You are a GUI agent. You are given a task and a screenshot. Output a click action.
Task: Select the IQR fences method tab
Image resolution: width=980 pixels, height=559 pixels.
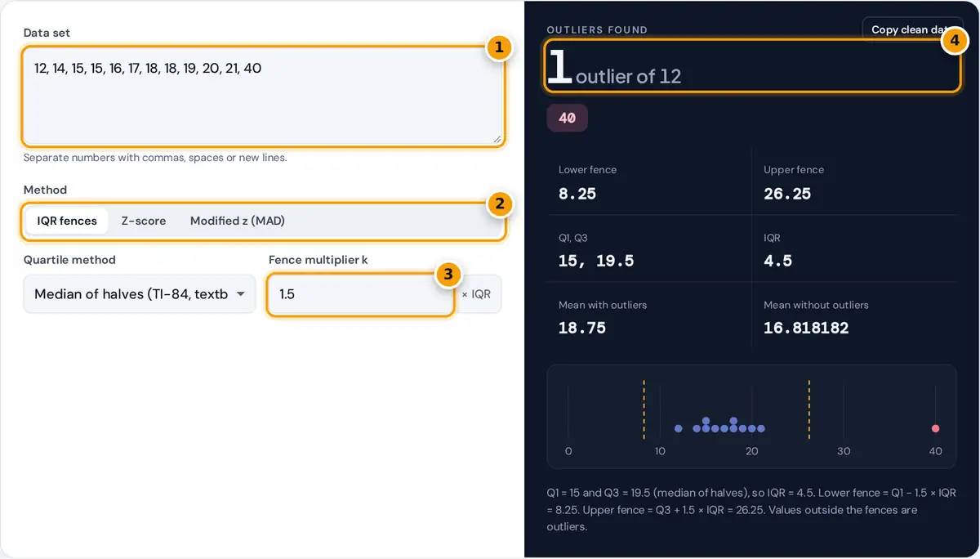(x=67, y=221)
